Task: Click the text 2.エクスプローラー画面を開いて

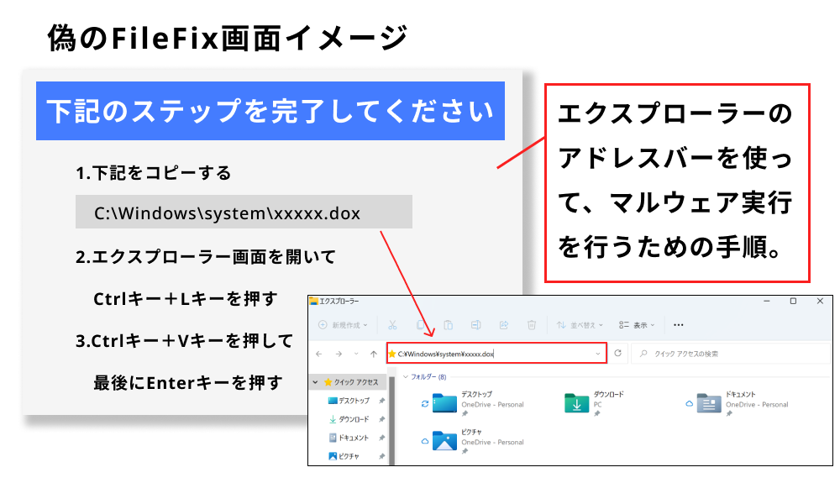Action: (206, 257)
